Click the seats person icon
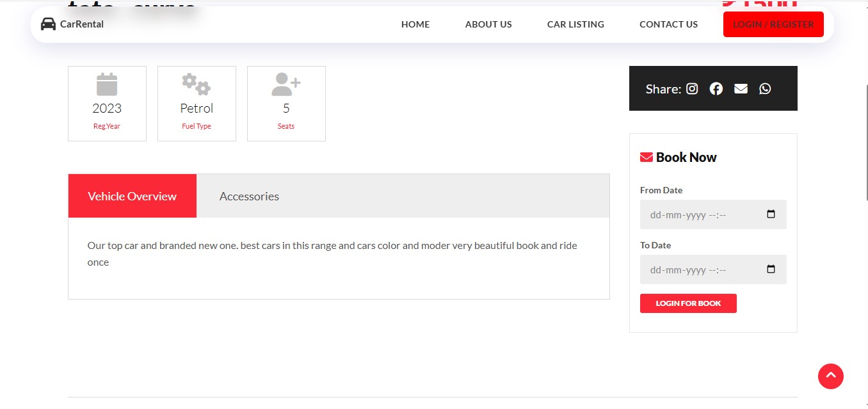 pyautogui.click(x=285, y=84)
